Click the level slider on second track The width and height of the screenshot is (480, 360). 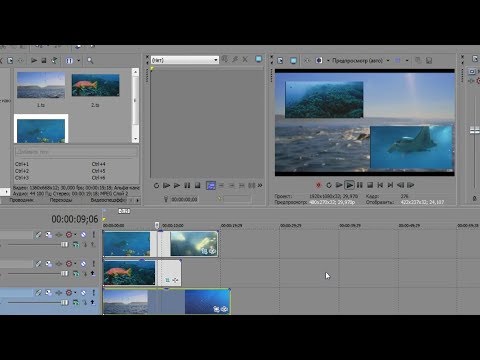[64, 274]
